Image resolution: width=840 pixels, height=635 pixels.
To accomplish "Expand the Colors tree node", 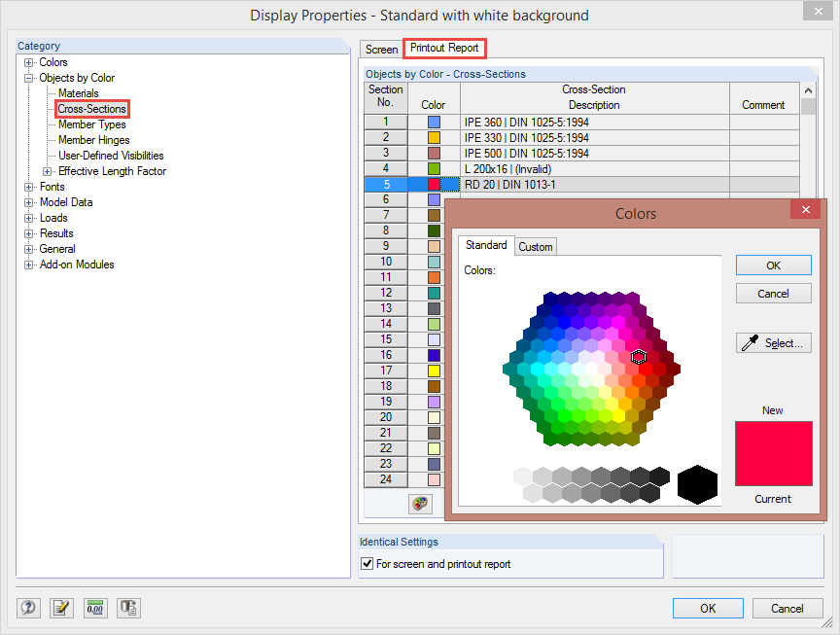I will coord(28,62).
